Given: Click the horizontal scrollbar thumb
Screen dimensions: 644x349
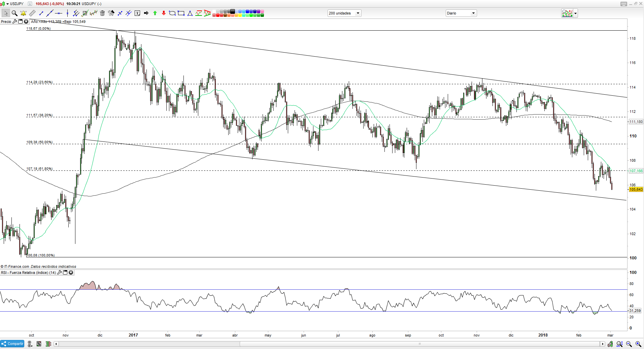Looking at the screenshot, I should [x=420, y=344].
